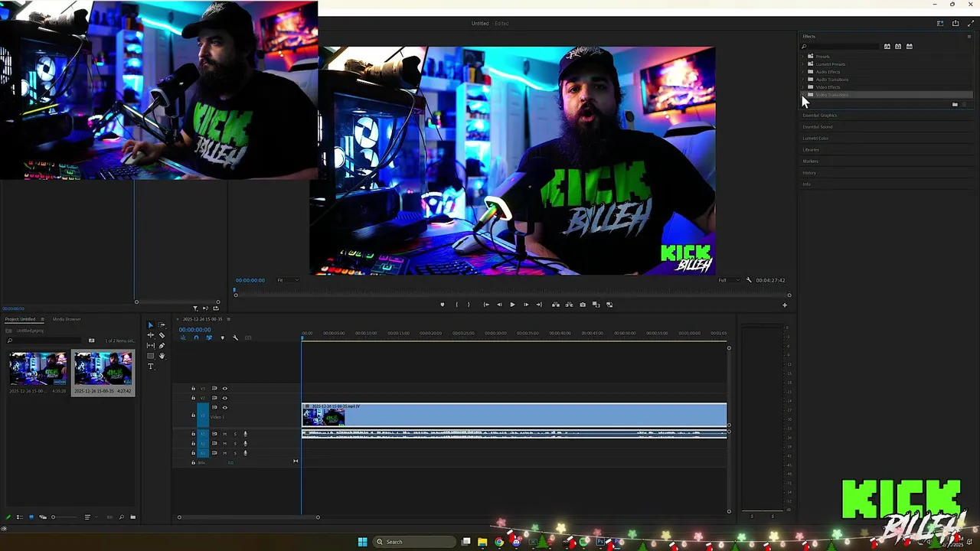The width and height of the screenshot is (980, 551).
Task: Toggle Linked Selection in timeline
Action: click(209, 337)
